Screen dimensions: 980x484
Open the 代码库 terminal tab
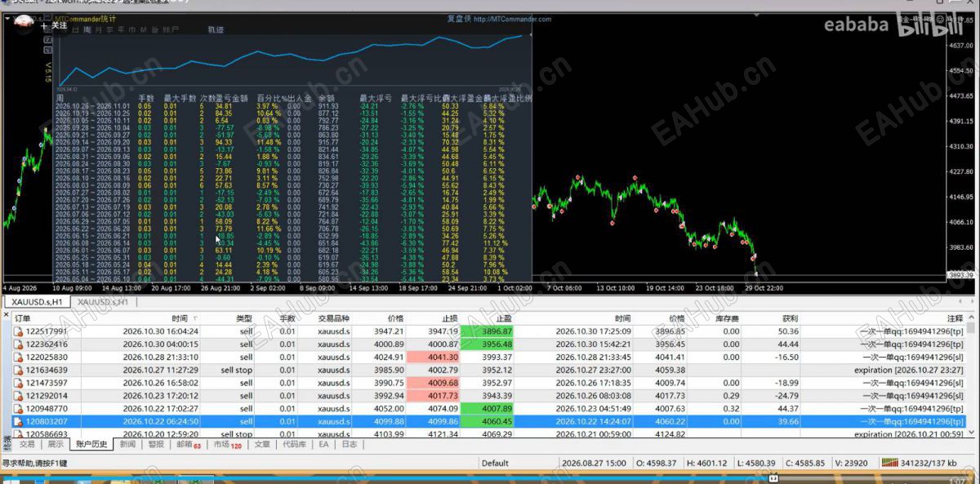(x=294, y=445)
